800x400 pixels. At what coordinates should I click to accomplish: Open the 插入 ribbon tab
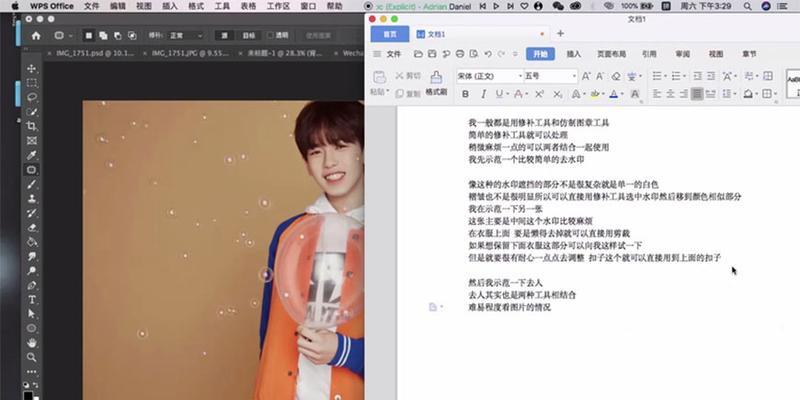click(574, 54)
